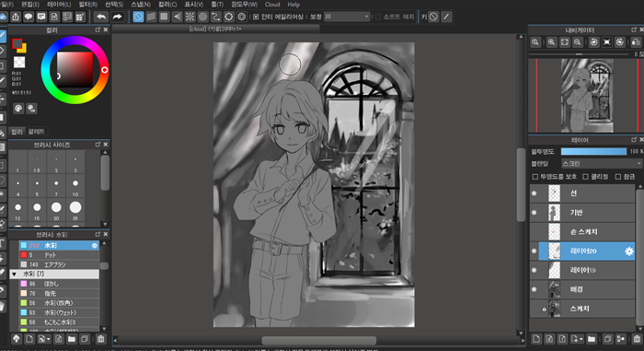Enable the 클리핑 checkbox
Screen dimensions: 644x351
586,177
